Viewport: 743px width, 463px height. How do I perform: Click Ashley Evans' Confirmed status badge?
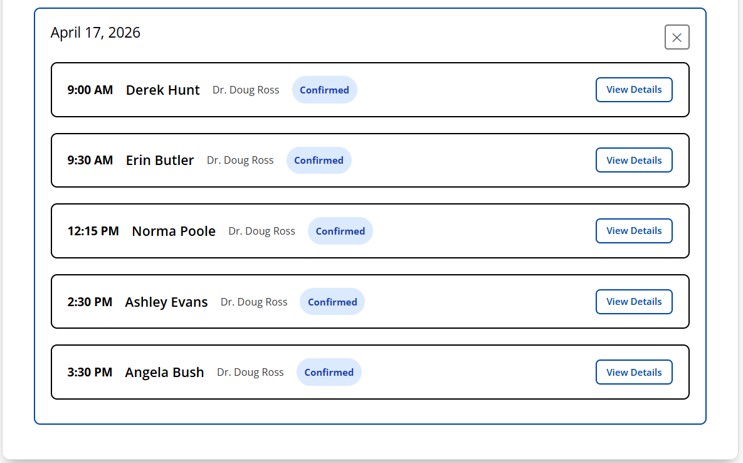(332, 302)
